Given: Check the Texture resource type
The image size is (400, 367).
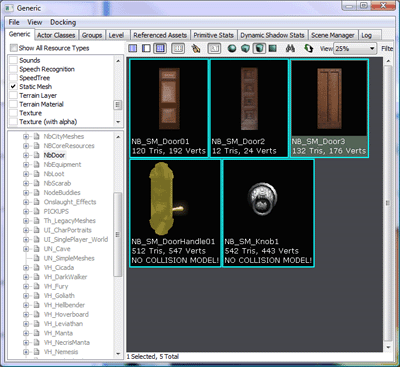Looking at the screenshot, I should [13, 113].
